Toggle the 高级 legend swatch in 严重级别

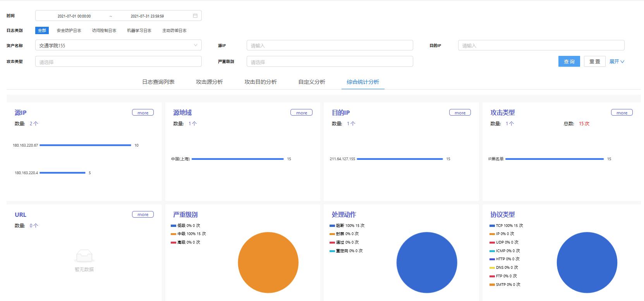coord(173,242)
